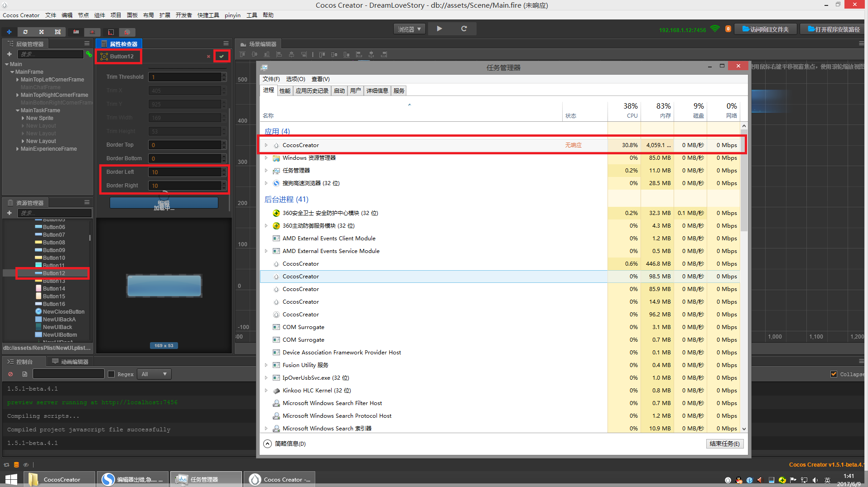Clear the console with the red icon
This screenshot has height=487, width=868.
tap(10, 374)
